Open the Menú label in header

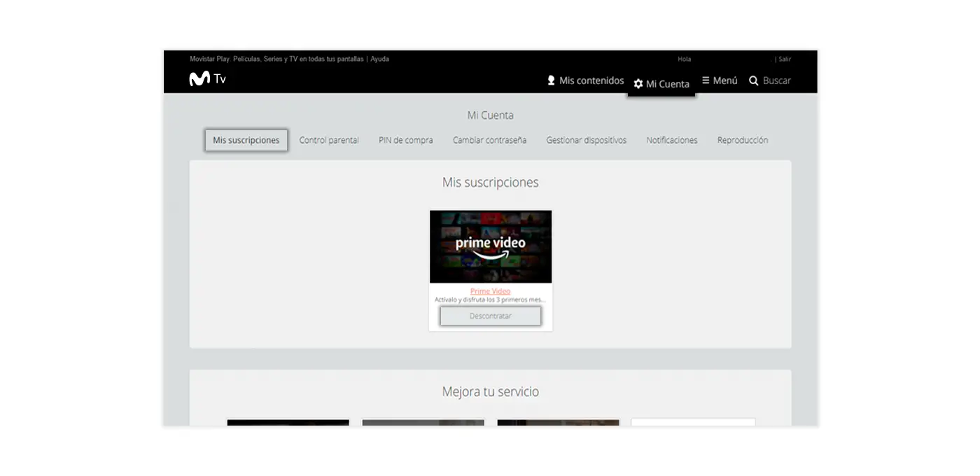pos(725,80)
